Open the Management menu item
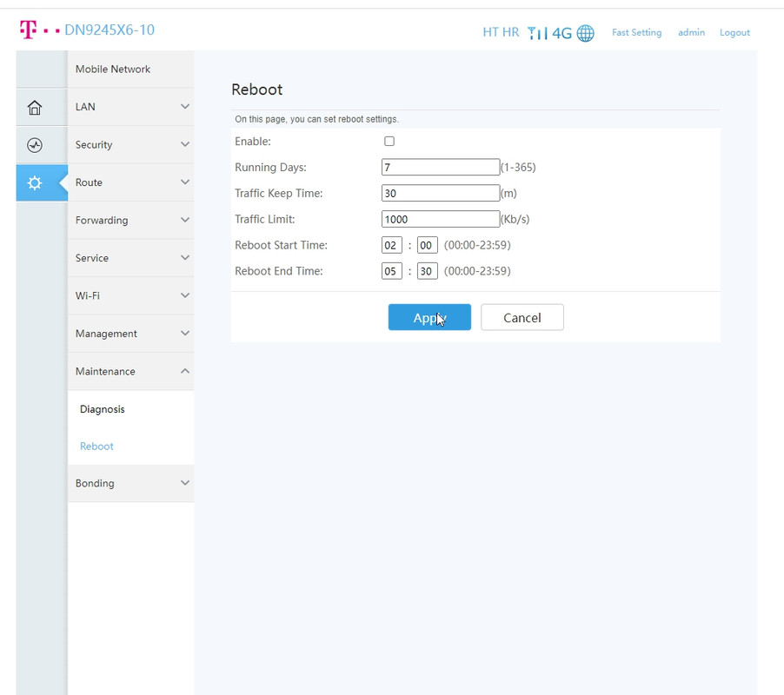The height and width of the screenshot is (695, 784). pyautogui.click(x=130, y=334)
